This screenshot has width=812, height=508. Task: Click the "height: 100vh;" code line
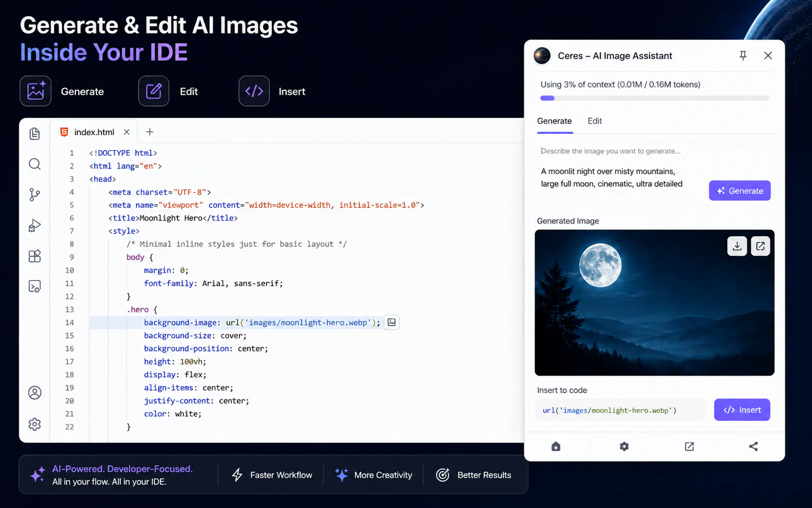(x=175, y=362)
